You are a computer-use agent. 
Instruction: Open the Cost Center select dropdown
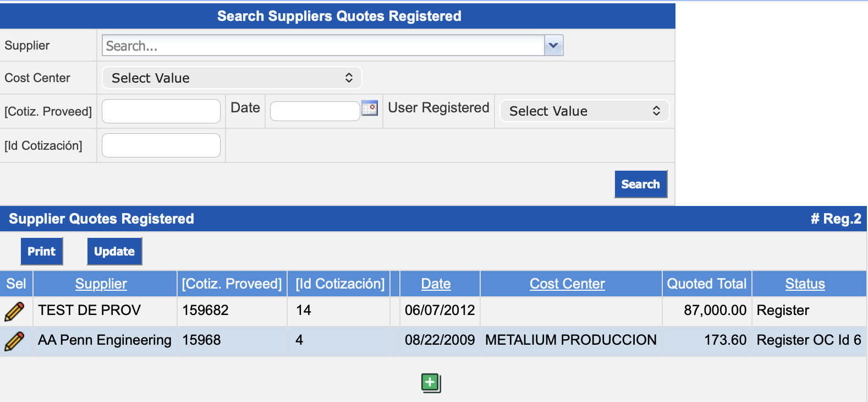point(232,78)
